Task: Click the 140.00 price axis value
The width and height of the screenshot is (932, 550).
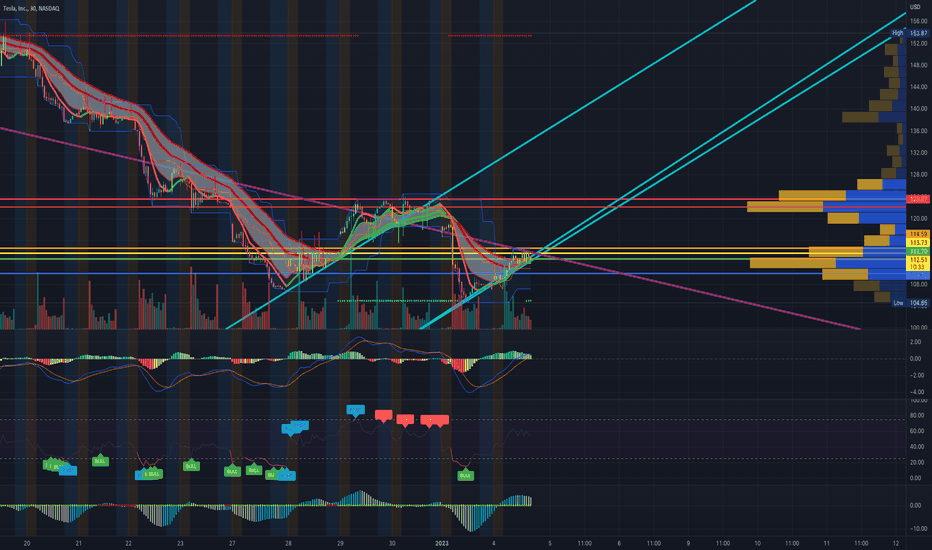Action: tap(918, 109)
